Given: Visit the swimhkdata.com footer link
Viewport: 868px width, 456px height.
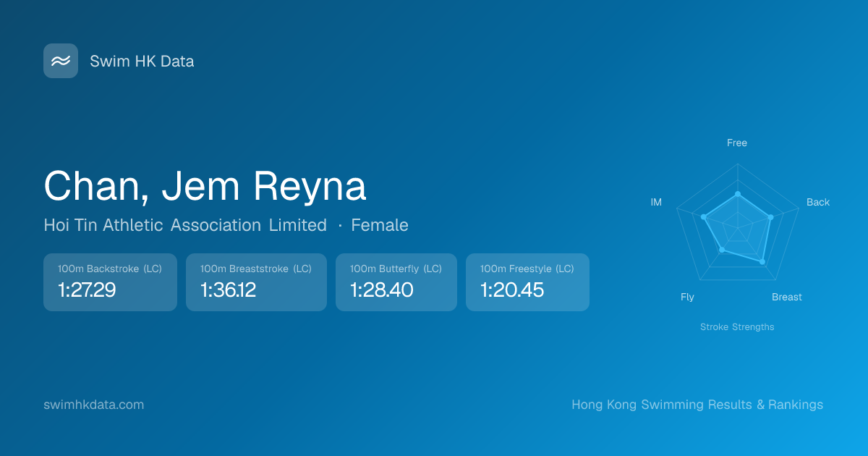Looking at the screenshot, I should 94,405.
